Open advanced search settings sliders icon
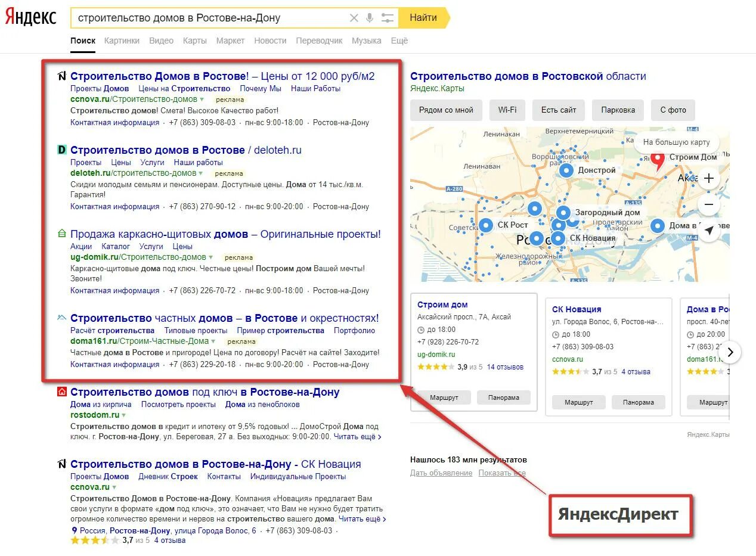756x556 pixels. (x=388, y=18)
